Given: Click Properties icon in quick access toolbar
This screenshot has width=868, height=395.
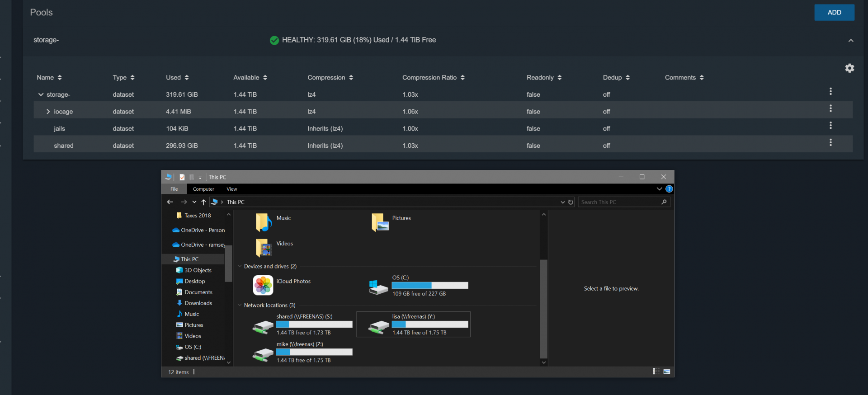Looking at the screenshot, I should click(182, 177).
